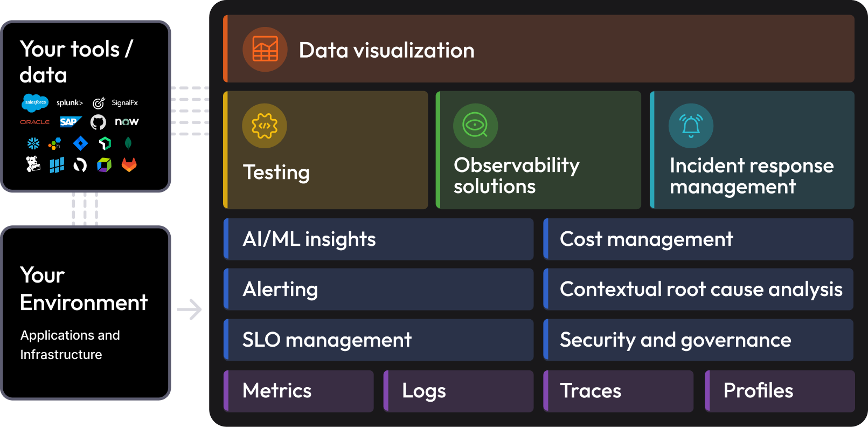Click the Splunk logo
The width and height of the screenshot is (868, 427).
70,103
